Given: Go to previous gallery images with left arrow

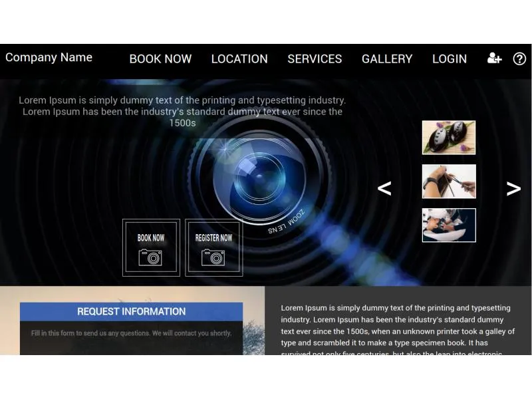Looking at the screenshot, I should tap(384, 188).
